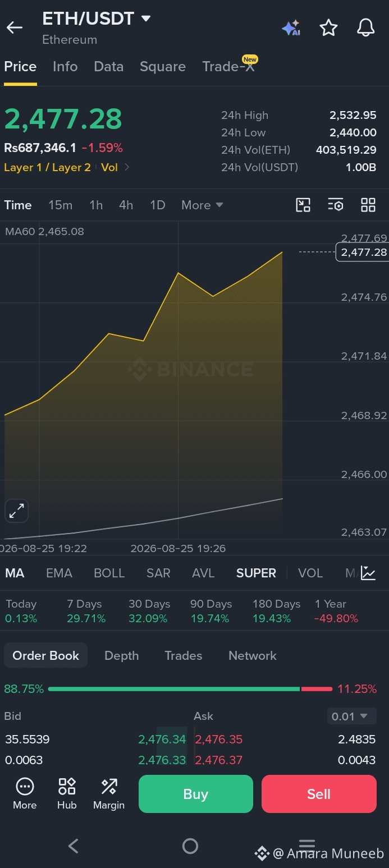Expand the More timeframes dropdown
Image resolution: width=389 pixels, height=868 pixels.
[x=202, y=205]
